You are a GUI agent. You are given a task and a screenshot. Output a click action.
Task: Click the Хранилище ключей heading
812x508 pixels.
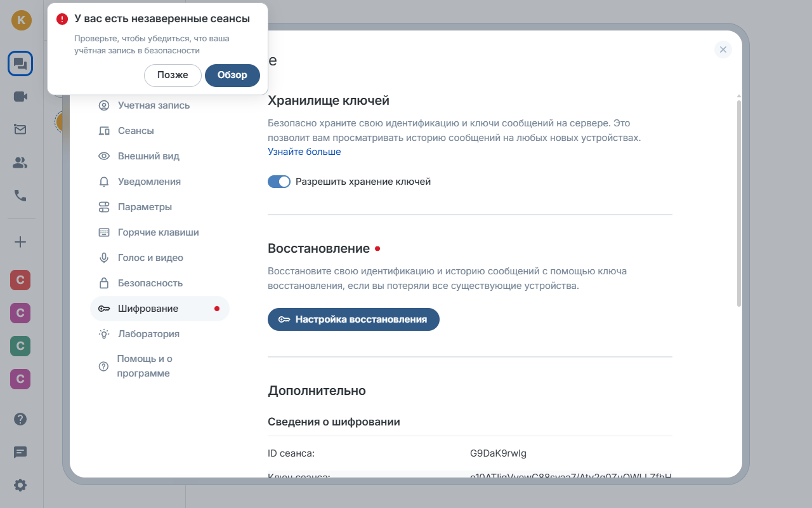tap(329, 100)
